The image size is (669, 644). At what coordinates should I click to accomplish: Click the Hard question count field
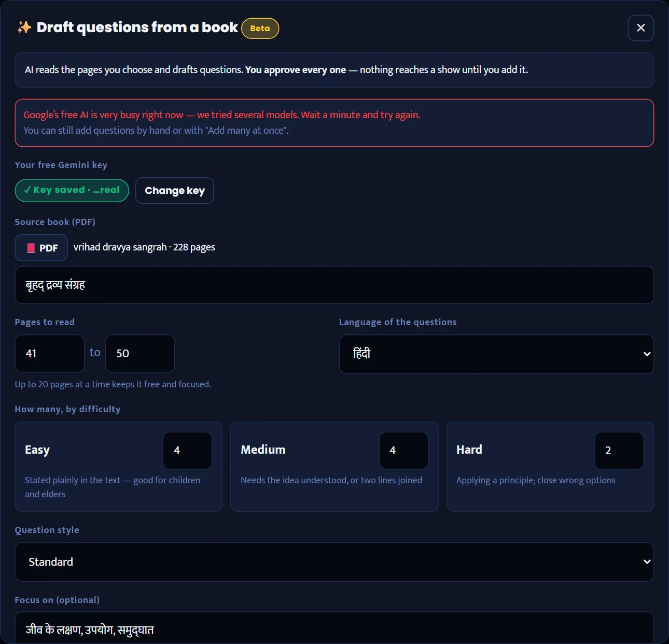click(x=619, y=451)
